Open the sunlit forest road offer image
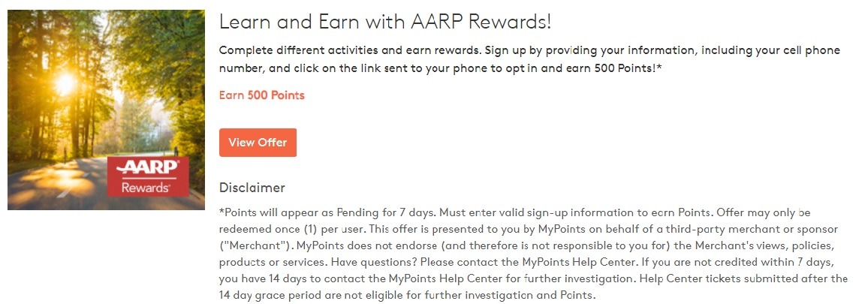The image size is (868, 304). coord(107,110)
